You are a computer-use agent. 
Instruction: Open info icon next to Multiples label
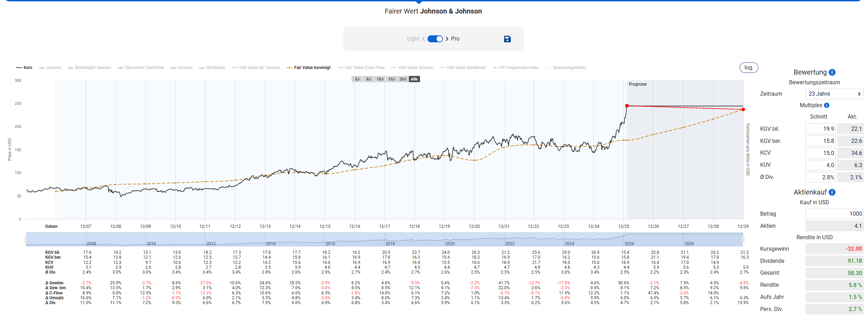click(827, 105)
